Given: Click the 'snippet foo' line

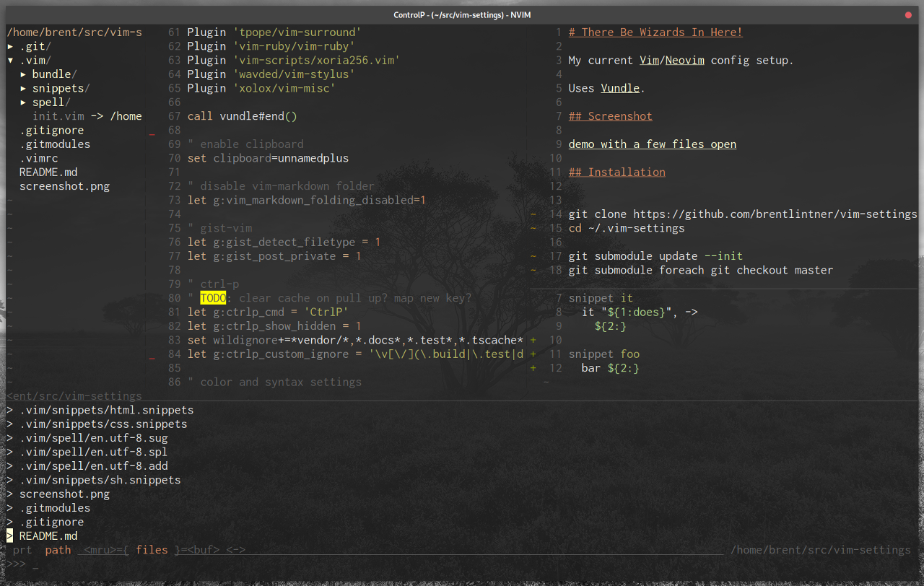Looking at the screenshot, I should 603,354.
